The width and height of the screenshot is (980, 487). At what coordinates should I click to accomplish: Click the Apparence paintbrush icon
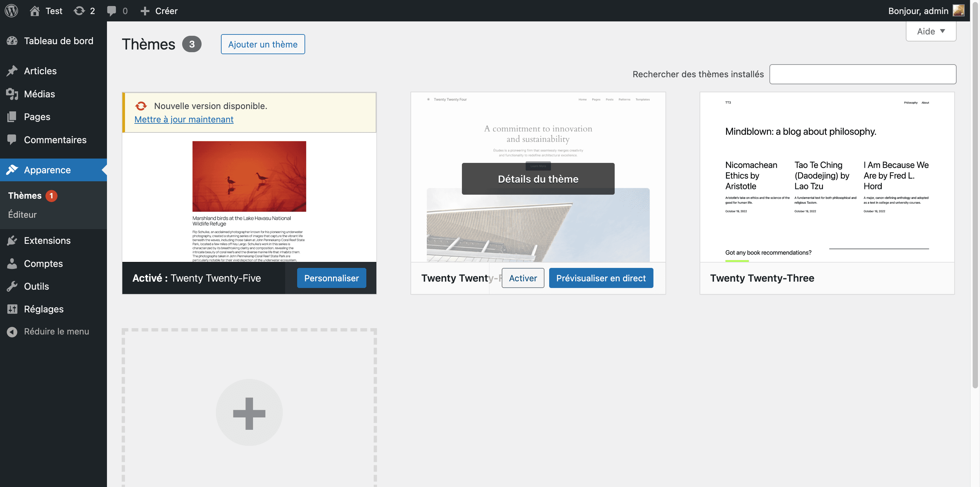tap(12, 170)
